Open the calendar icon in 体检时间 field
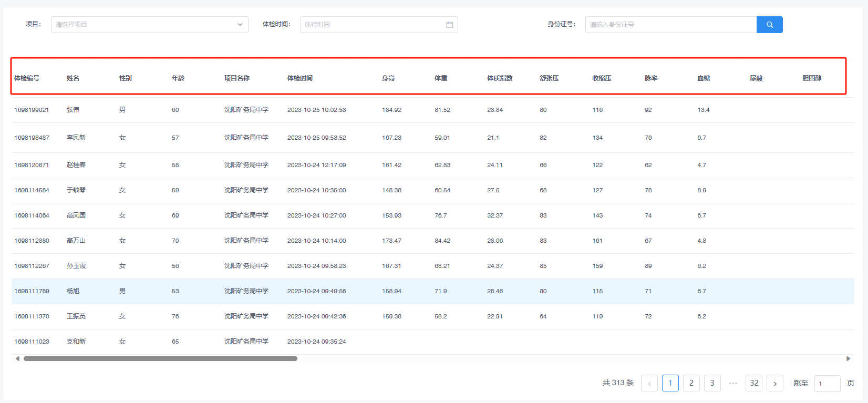 point(449,25)
